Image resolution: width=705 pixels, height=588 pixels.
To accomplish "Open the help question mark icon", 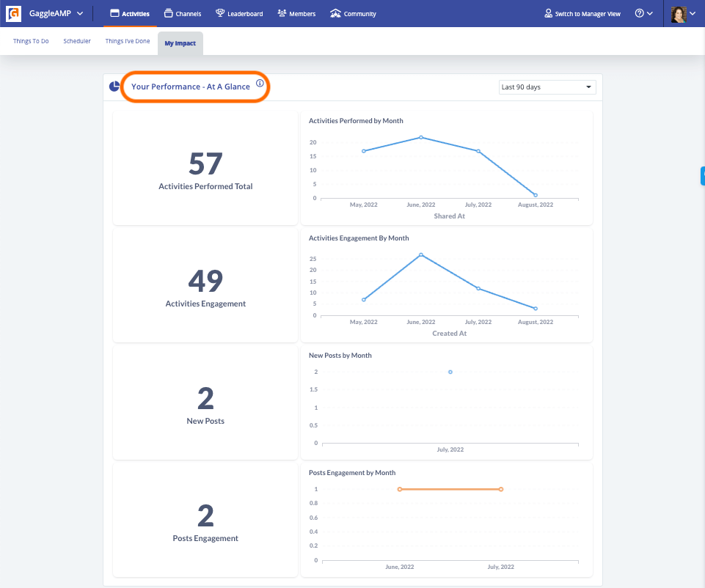I will tap(639, 12).
